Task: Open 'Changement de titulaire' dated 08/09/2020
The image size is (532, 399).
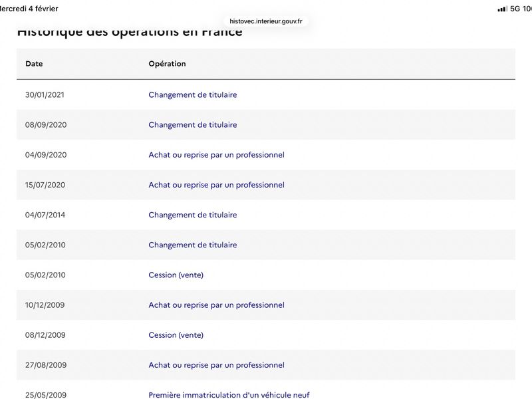Action: coord(193,125)
